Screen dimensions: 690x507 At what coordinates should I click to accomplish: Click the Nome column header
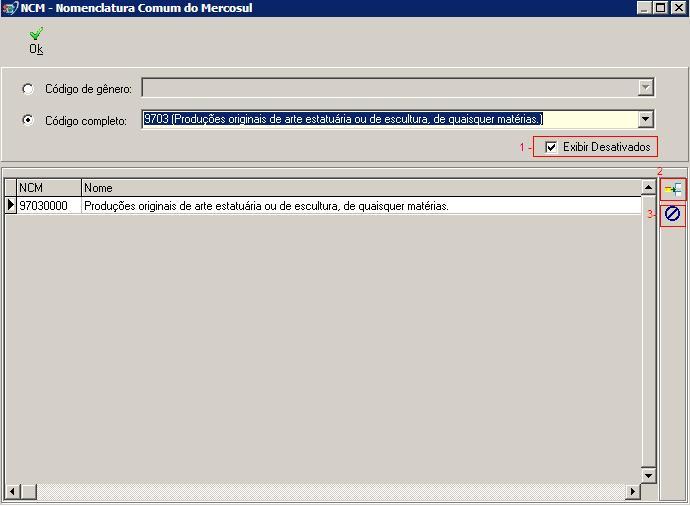360,188
